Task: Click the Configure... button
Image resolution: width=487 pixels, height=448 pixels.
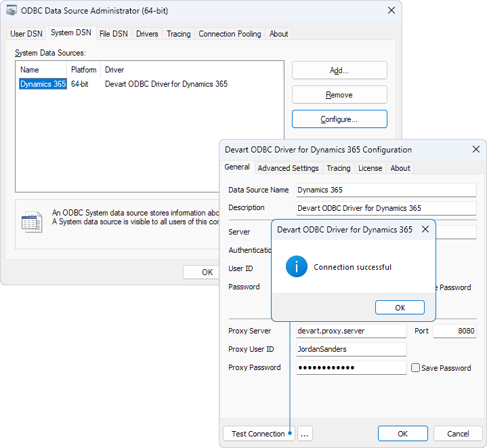Action: click(x=339, y=119)
